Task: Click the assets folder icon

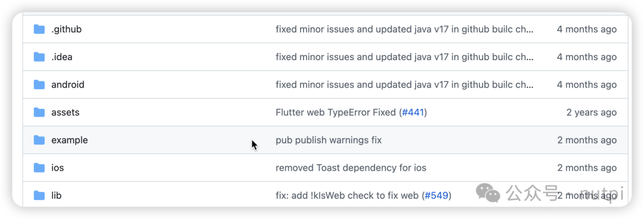Action: point(39,112)
